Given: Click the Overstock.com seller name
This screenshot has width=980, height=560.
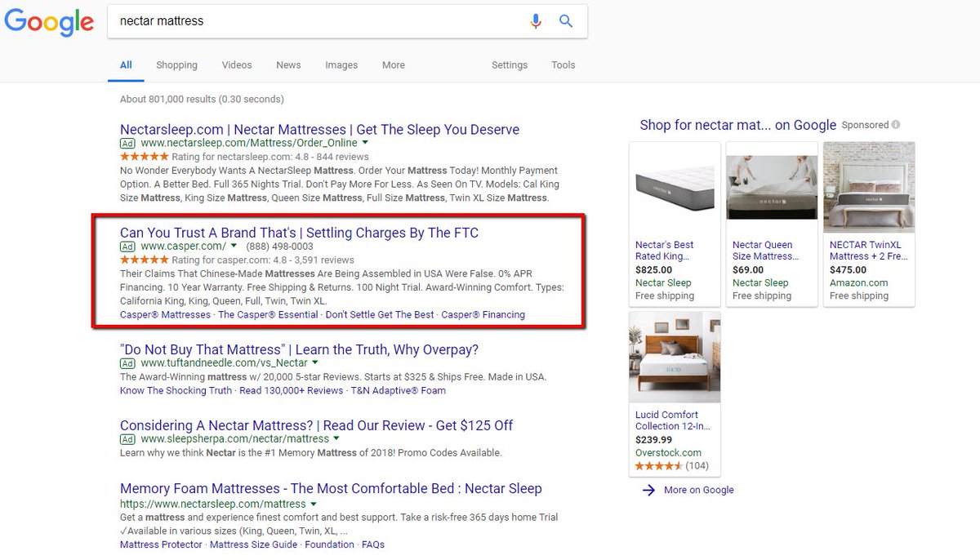Looking at the screenshot, I should 668,453.
